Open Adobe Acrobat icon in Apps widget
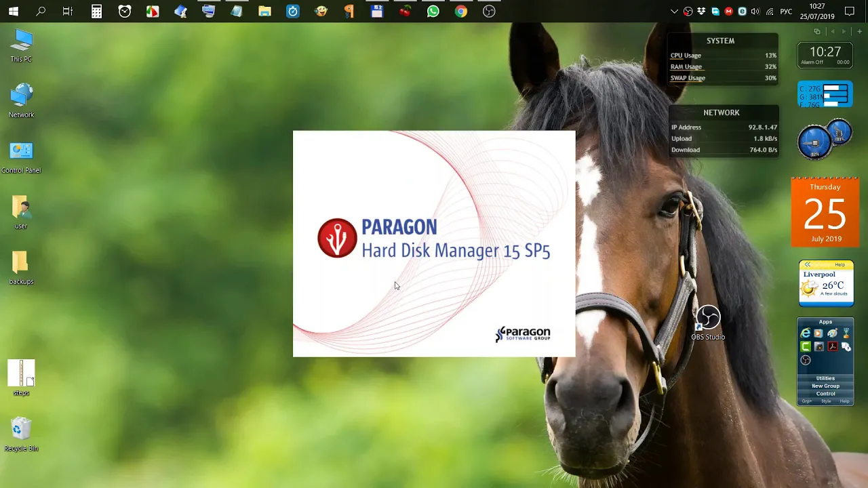The image size is (868, 488). pyautogui.click(x=833, y=346)
